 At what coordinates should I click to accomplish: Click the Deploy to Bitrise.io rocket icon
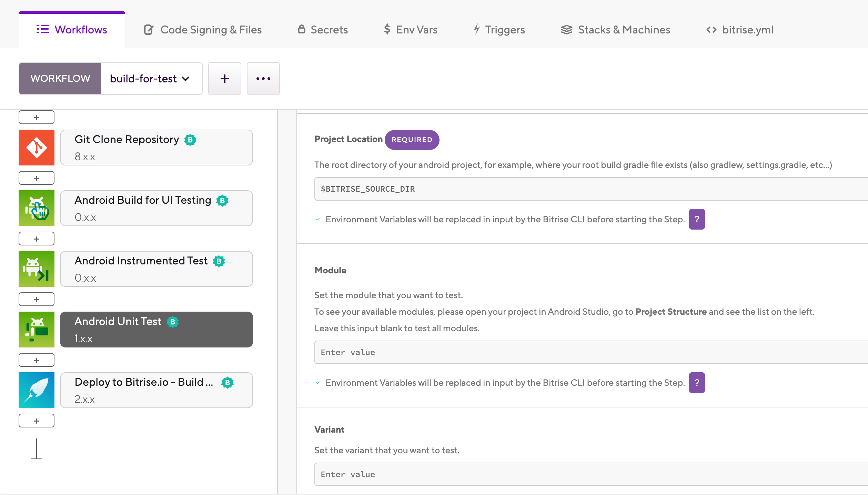pos(37,390)
